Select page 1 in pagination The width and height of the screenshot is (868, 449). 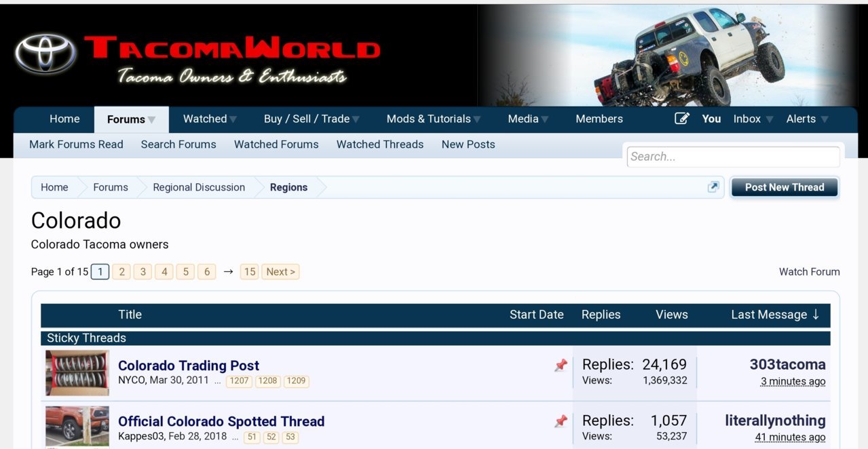(x=100, y=272)
